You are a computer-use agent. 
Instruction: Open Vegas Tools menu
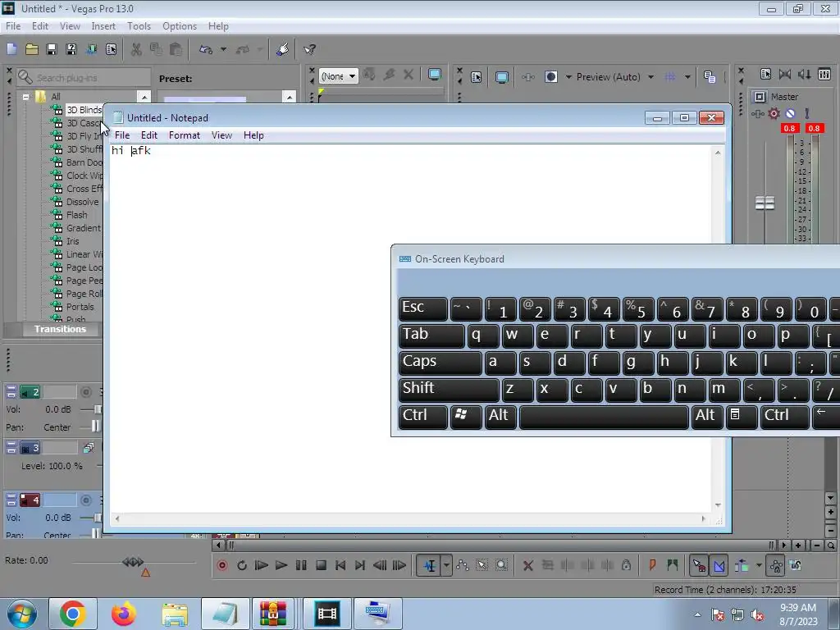[x=139, y=26]
